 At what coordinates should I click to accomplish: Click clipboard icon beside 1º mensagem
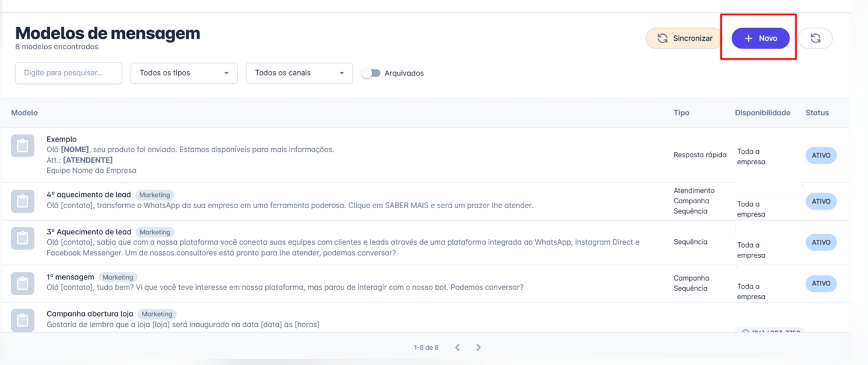(22, 283)
